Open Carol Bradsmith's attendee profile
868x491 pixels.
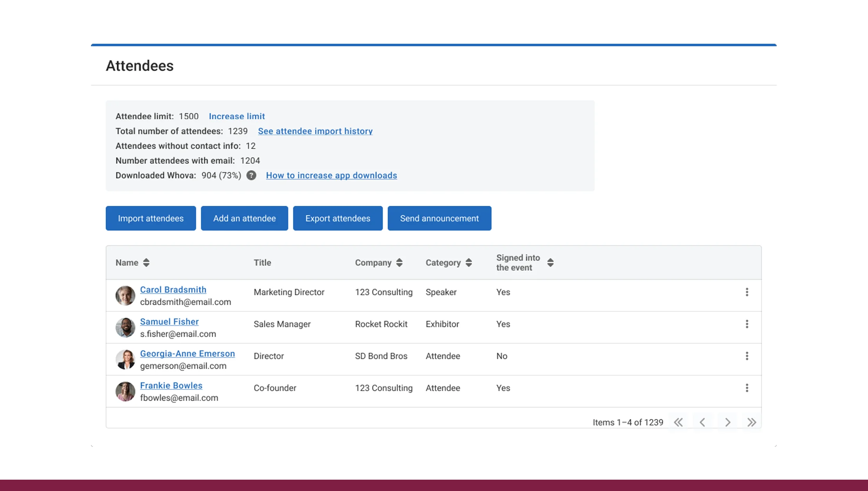click(173, 289)
